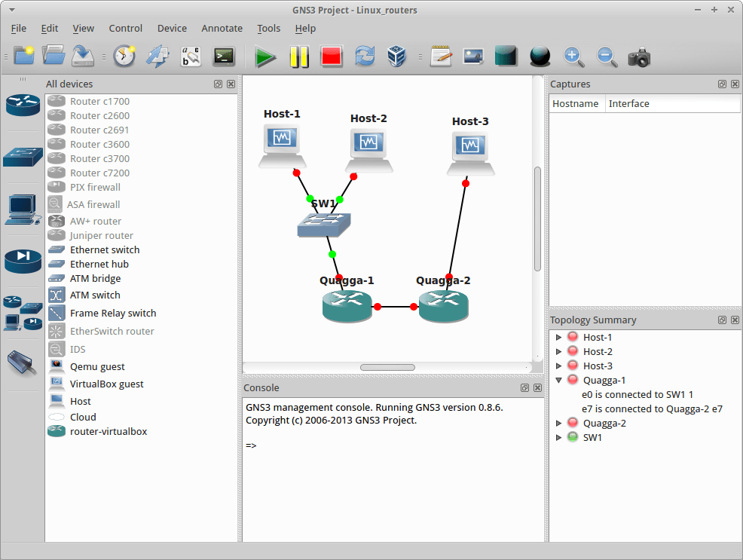The height and width of the screenshot is (560, 743).
Task: Float the Console panel
Action: pyautogui.click(x=524, y=387)
